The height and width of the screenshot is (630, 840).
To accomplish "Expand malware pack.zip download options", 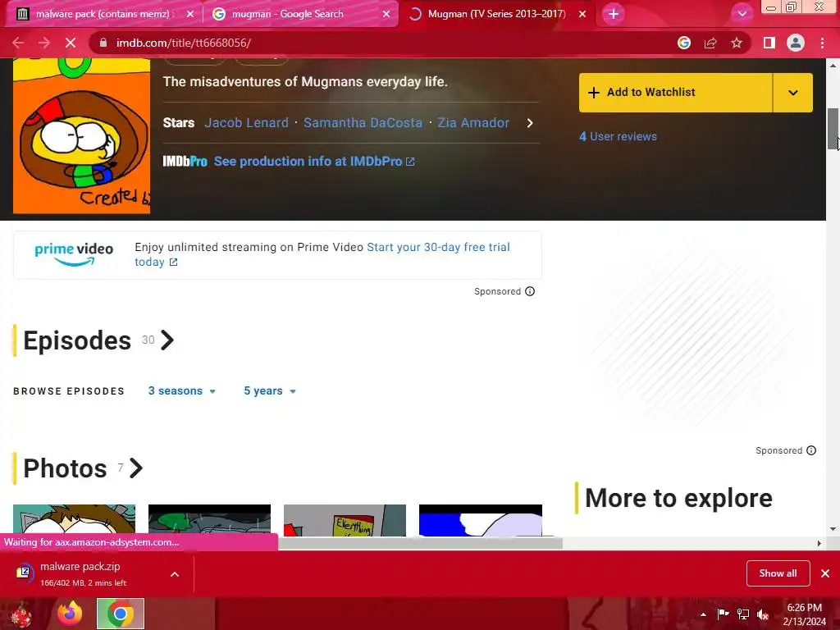I will (175, 574).
